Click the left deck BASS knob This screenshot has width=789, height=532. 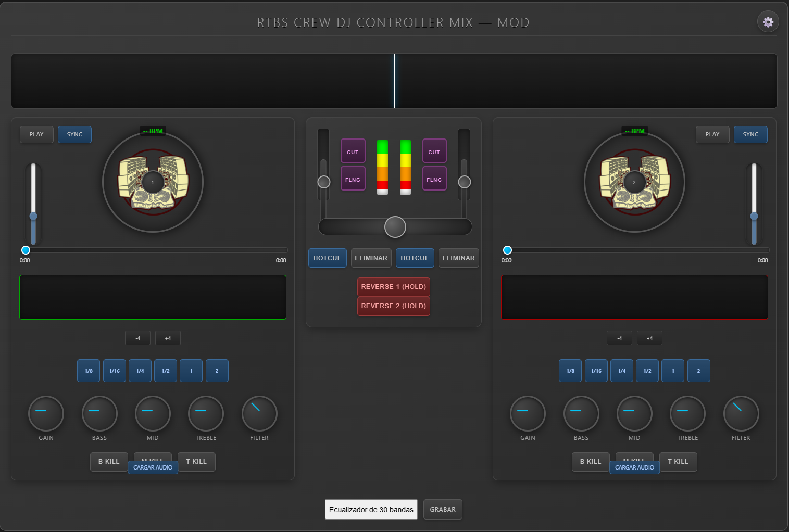(x=99, y=413)
